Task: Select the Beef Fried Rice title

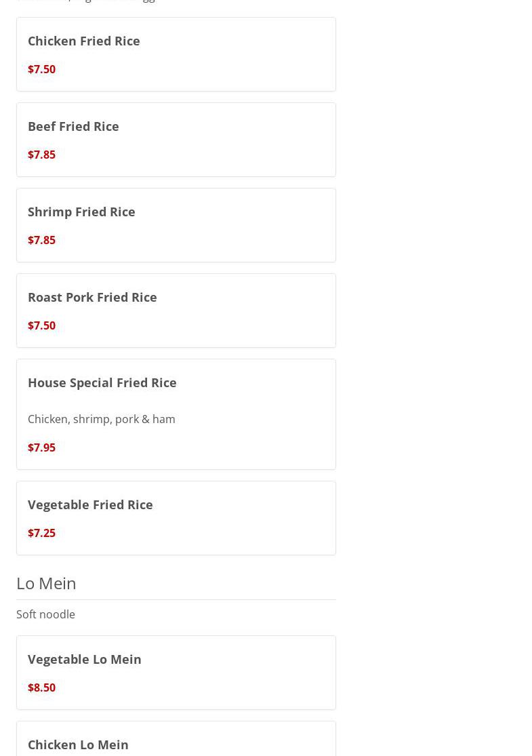Action: [x=73, y=126]
